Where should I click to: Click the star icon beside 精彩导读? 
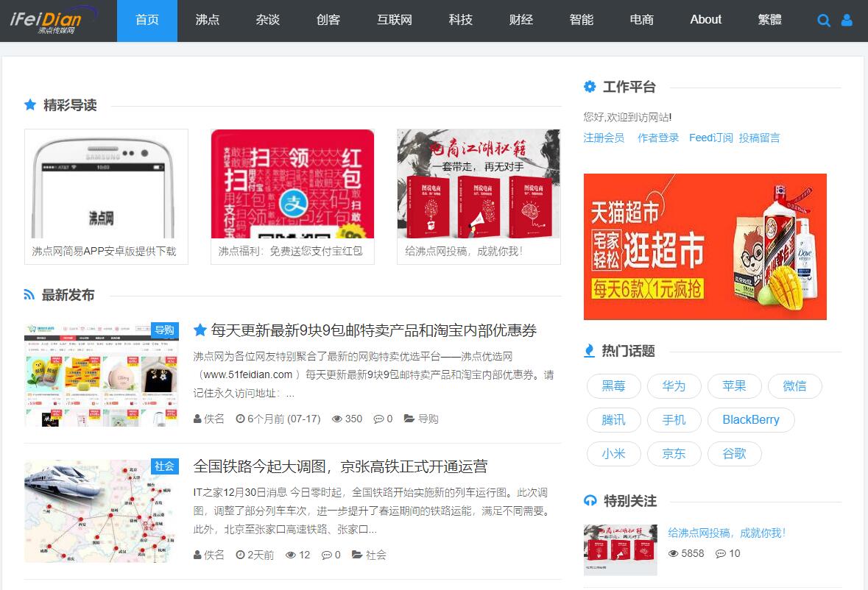coord(30,104)
